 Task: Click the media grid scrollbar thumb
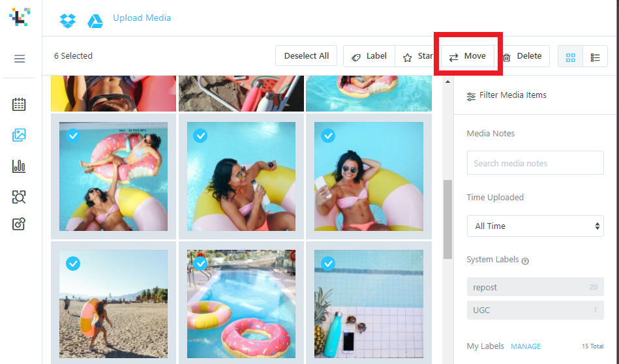[x=447, y=219]
